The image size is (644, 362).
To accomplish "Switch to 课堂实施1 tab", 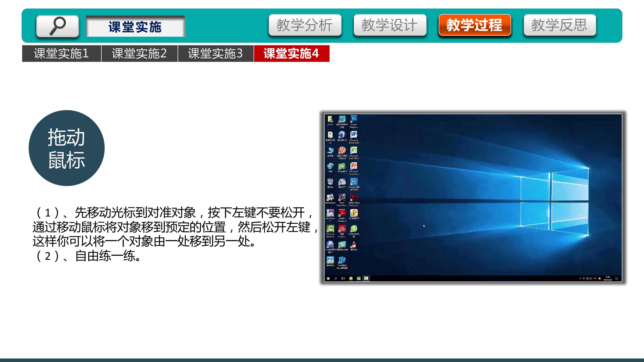I will tap(62, 53).
